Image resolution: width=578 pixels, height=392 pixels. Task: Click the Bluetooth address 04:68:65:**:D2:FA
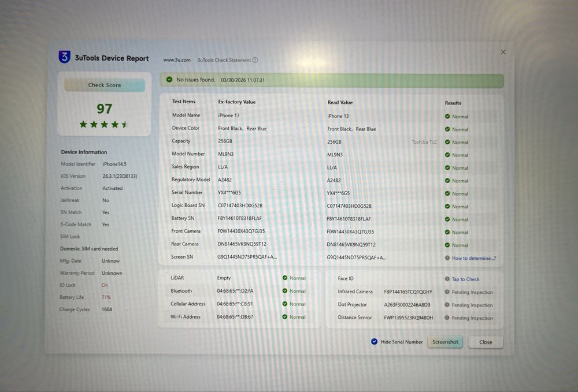click(235, 291)
